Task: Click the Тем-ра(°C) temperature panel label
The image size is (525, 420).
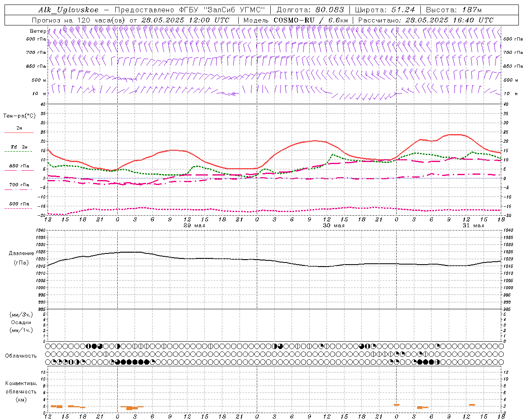Action: click(19, 116)
